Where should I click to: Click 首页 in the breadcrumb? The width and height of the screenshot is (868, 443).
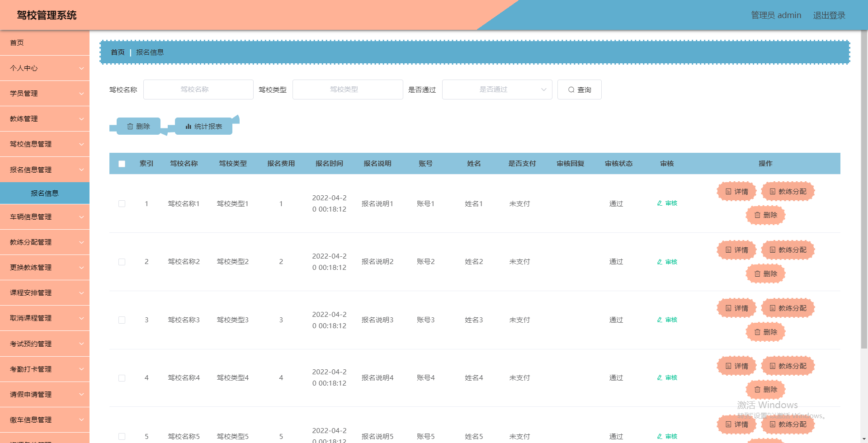tap(118, 52)
